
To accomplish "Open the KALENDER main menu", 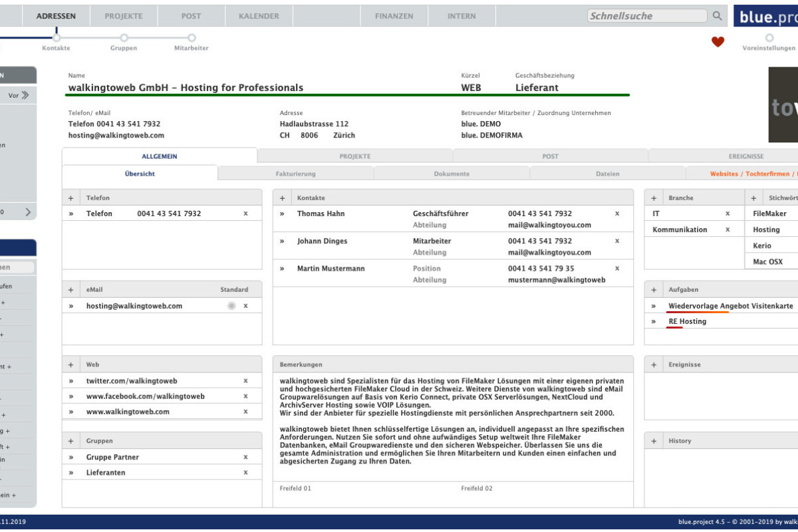I will (x=259, y=16).
